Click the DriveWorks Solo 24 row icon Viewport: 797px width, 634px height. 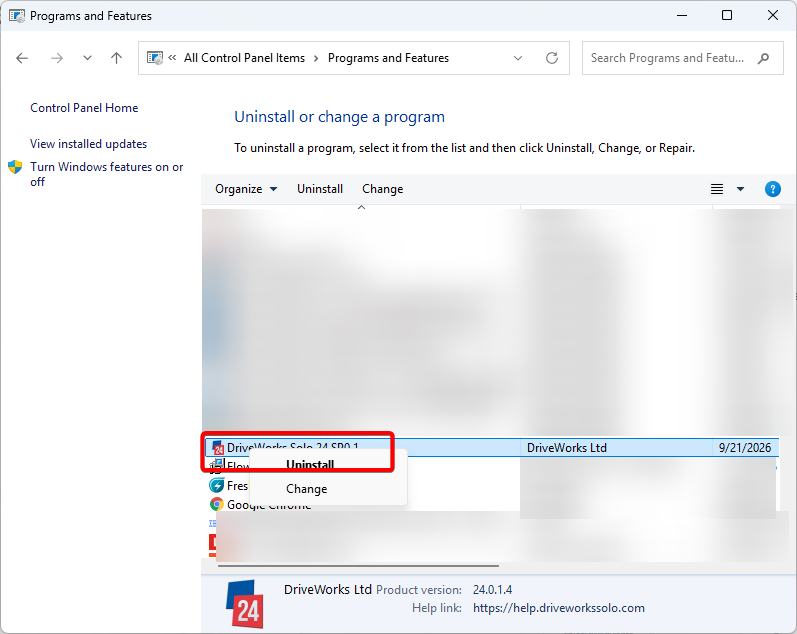(x=218, y=447)
